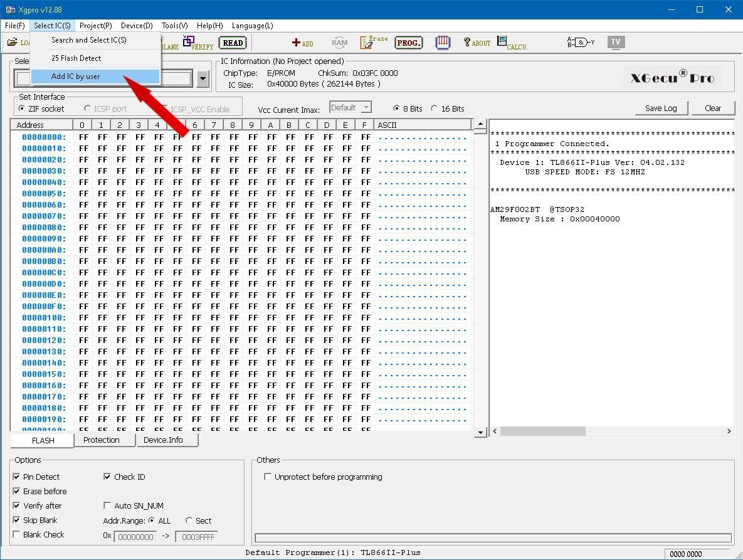Click the Memory Size log line
The image size is (743, 560).
(x=560, y=219)
